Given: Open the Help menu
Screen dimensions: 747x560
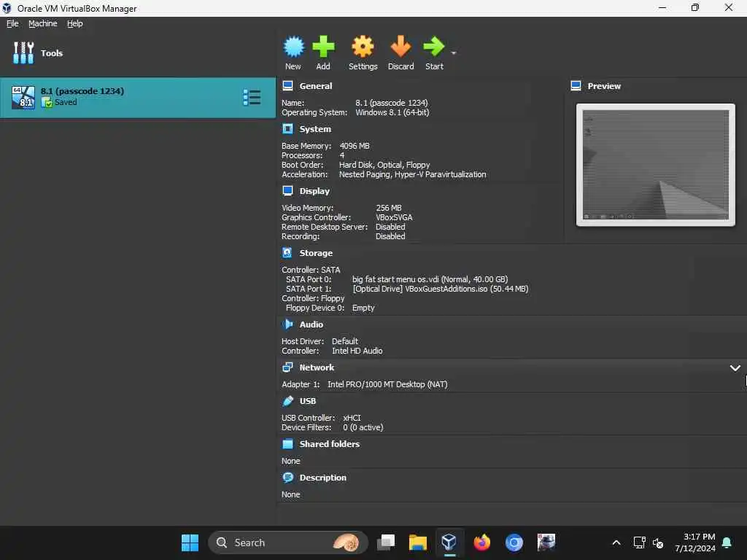Looking at the screenshot, I should tap(75, 23).
